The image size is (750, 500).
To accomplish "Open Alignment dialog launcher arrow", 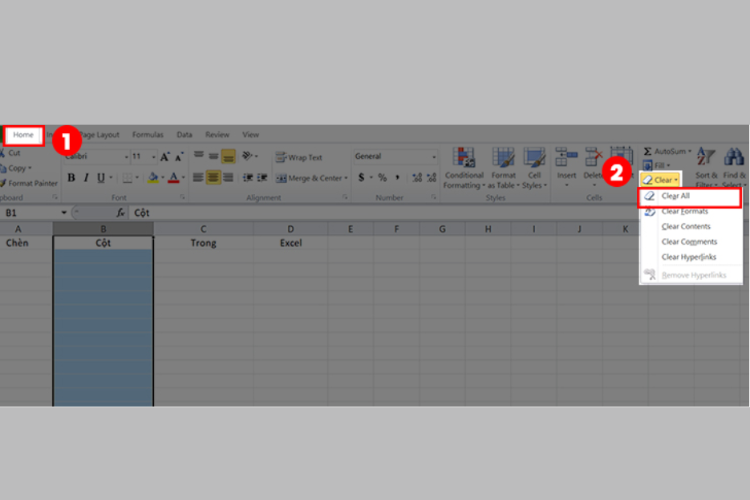I will pos(345,198).
